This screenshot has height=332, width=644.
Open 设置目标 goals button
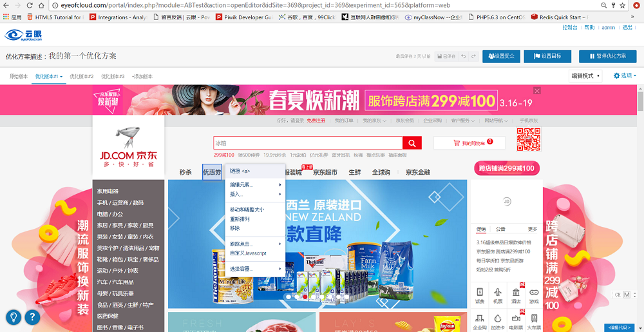coord(548,56)
